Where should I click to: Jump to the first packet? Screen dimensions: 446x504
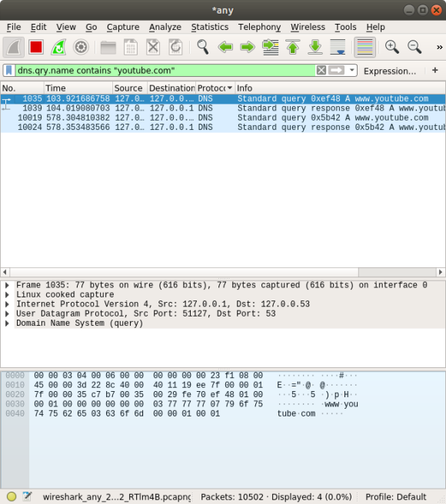point(293,48)
